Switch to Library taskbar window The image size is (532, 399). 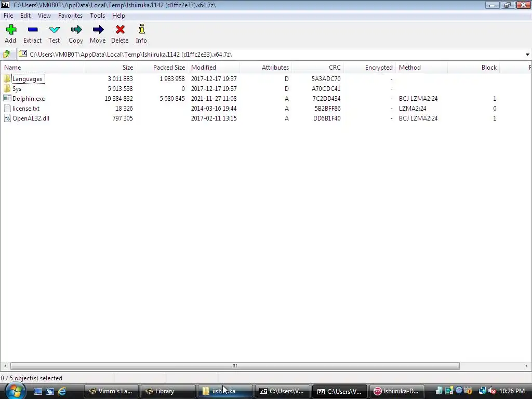pos(168,391)
